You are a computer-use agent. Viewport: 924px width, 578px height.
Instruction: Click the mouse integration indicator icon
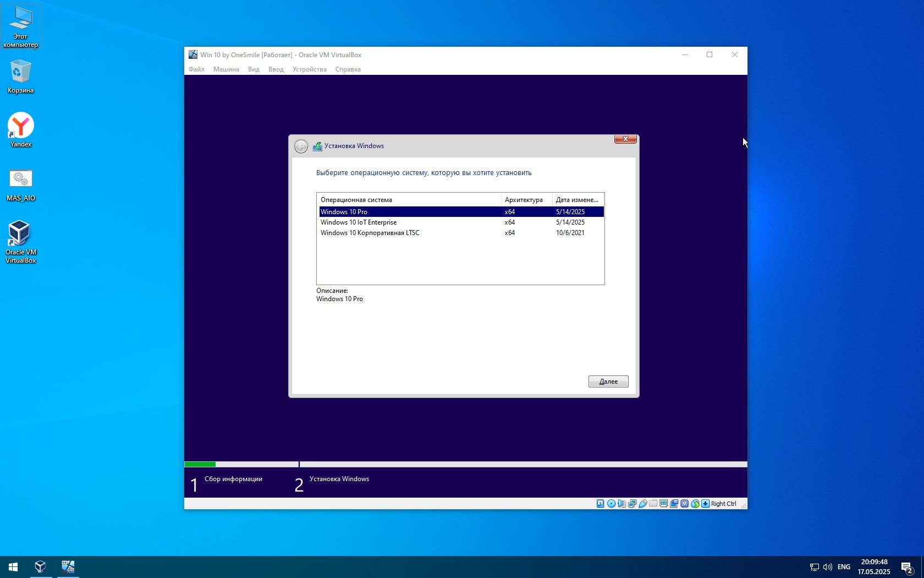tap(695, 504)
